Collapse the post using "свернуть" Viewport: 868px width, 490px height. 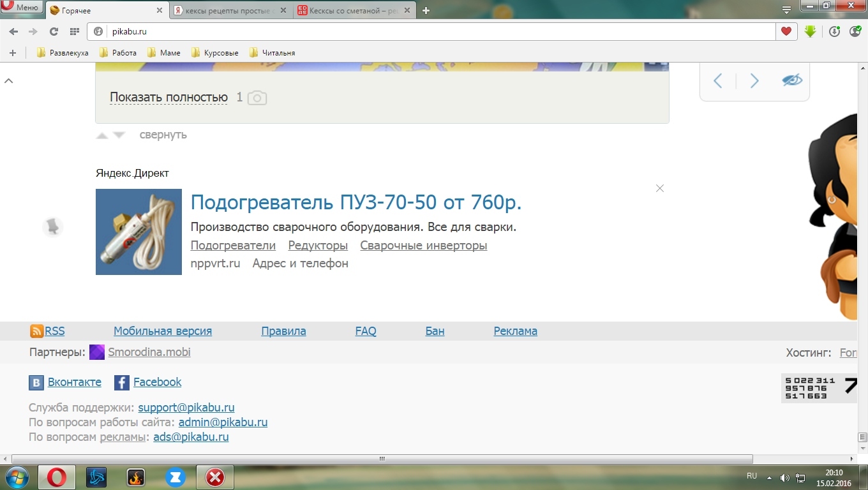[163, 135]
